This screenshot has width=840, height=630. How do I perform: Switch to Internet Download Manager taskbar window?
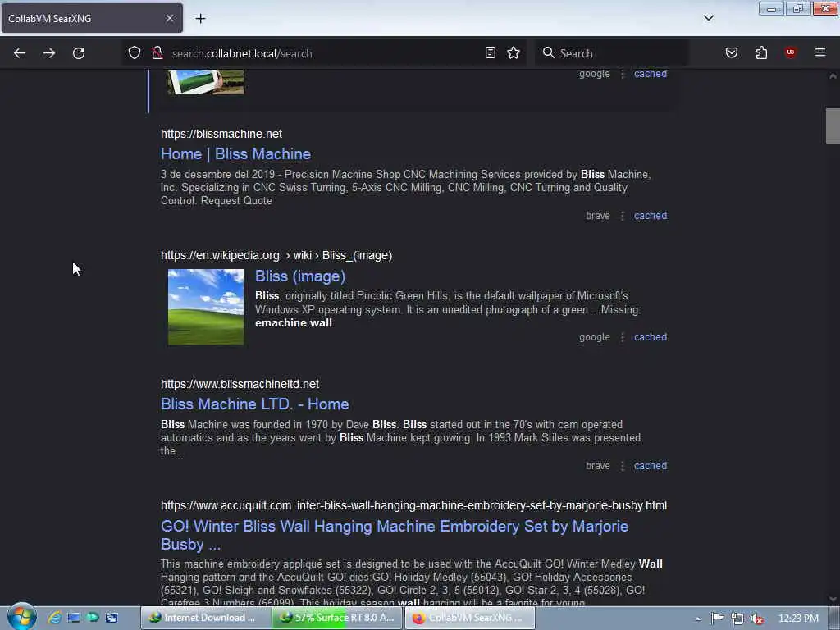tap(205, 618)
